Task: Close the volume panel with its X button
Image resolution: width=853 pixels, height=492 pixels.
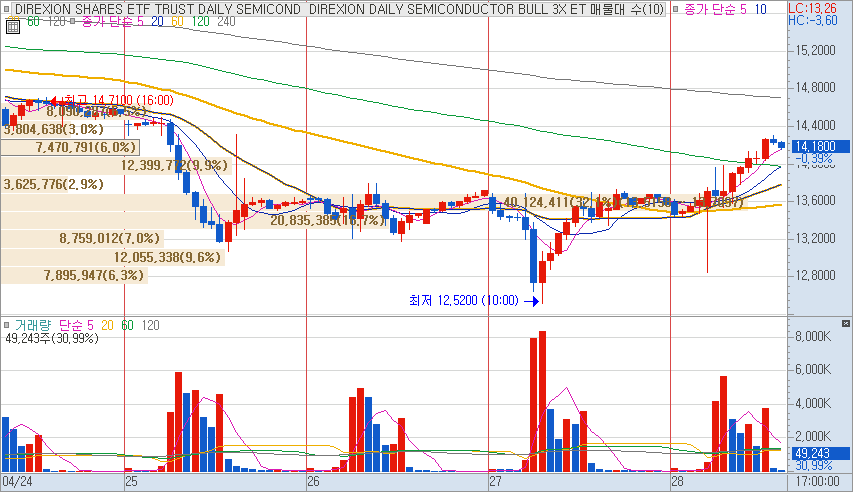Action: tap(845, 323)
